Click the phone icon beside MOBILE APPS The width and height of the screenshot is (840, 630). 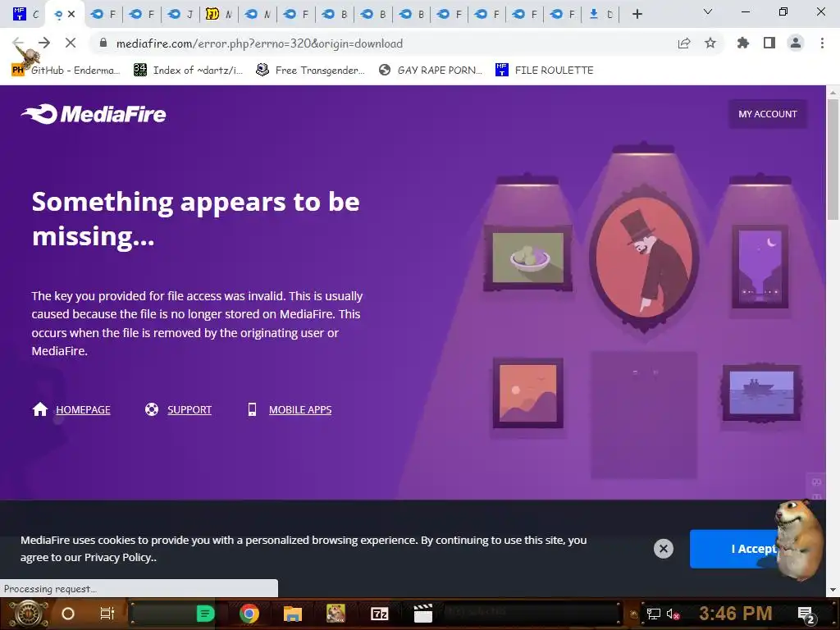(x=252, y=409)
